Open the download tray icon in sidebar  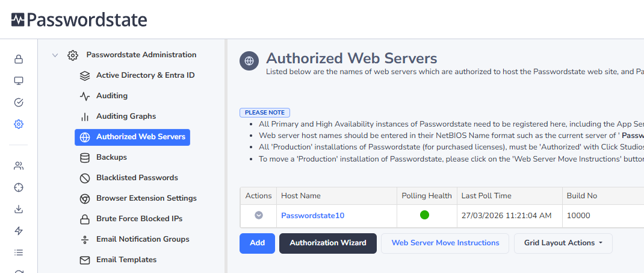click(19, 209)
